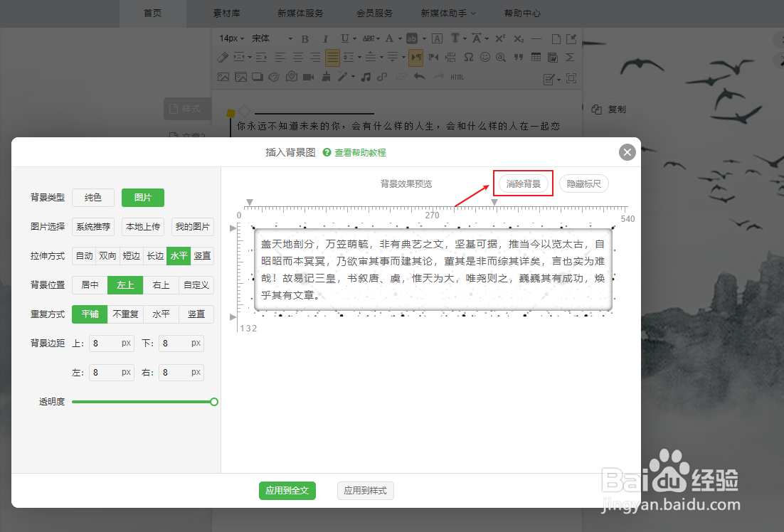The width and height of the screenshot is (784, 532).
Task: Click the 透明度 slider handle
Action: [214, 402]
